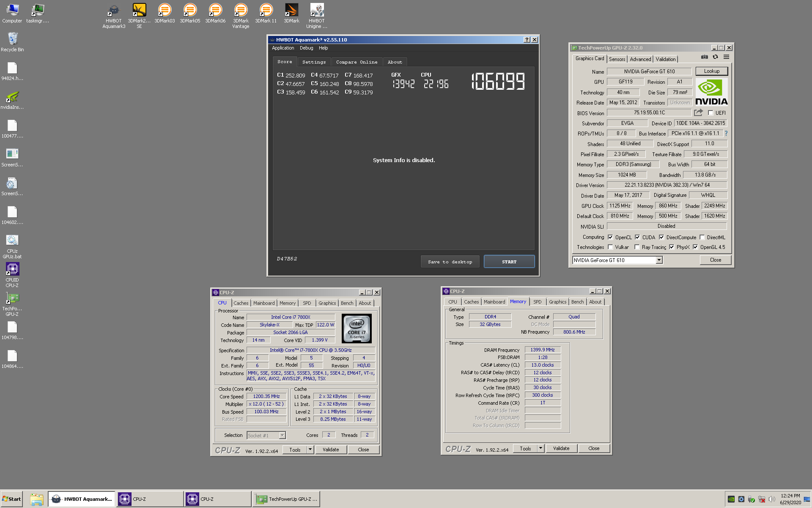Click Save to desktop button
The image size is (812, 508).
[450, 262]
